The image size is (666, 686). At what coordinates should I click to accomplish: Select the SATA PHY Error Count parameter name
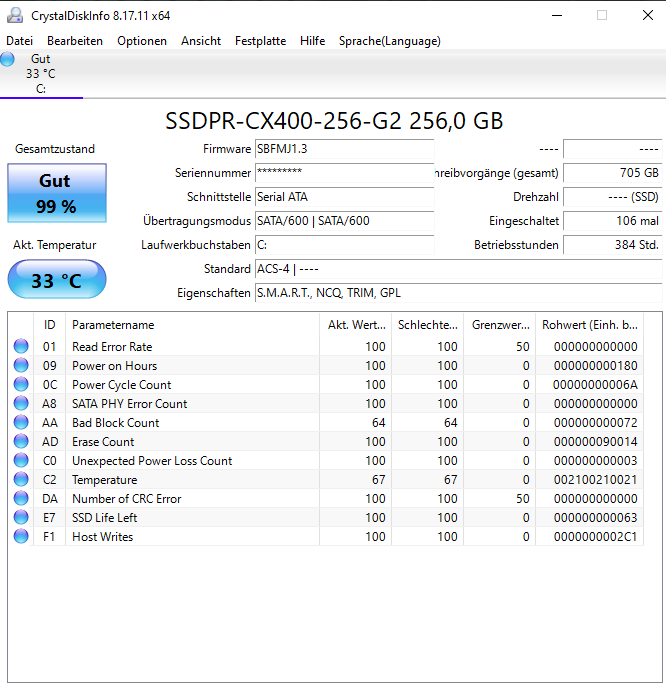pos(130,403)
